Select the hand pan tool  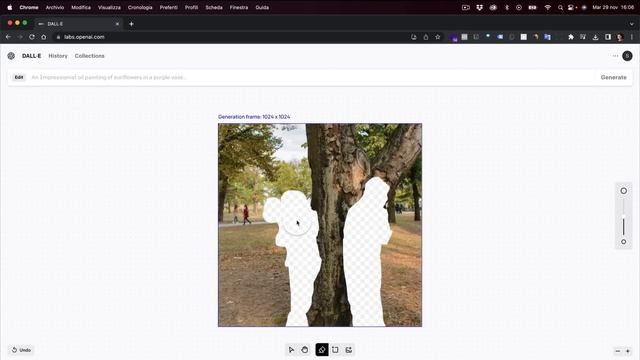pos(305,350)
